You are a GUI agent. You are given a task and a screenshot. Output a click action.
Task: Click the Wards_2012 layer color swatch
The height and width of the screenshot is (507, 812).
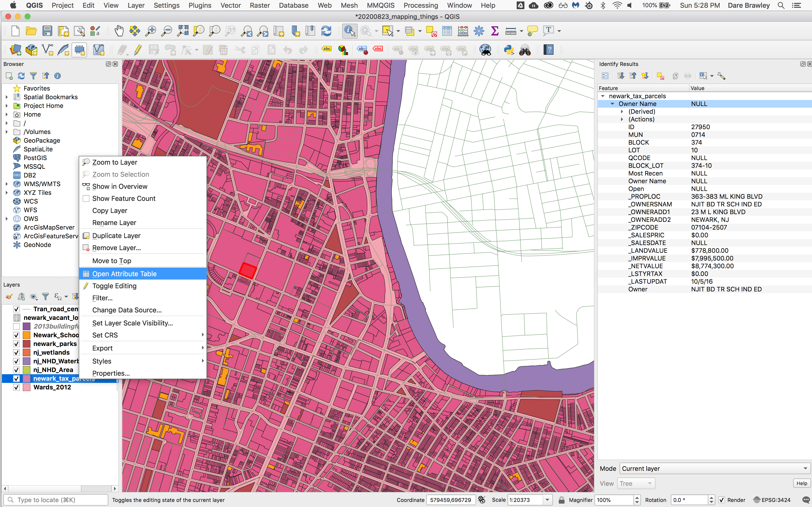tap(27, 387)
